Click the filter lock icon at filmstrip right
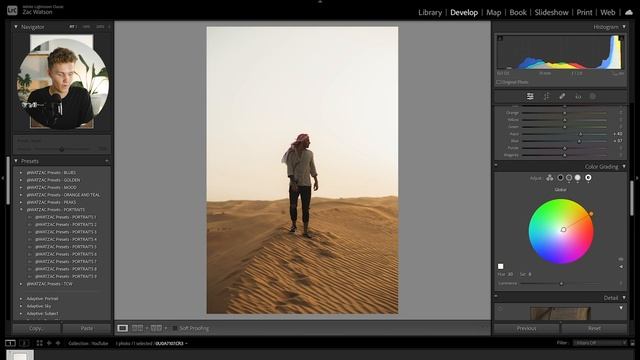 pos(633,343)
